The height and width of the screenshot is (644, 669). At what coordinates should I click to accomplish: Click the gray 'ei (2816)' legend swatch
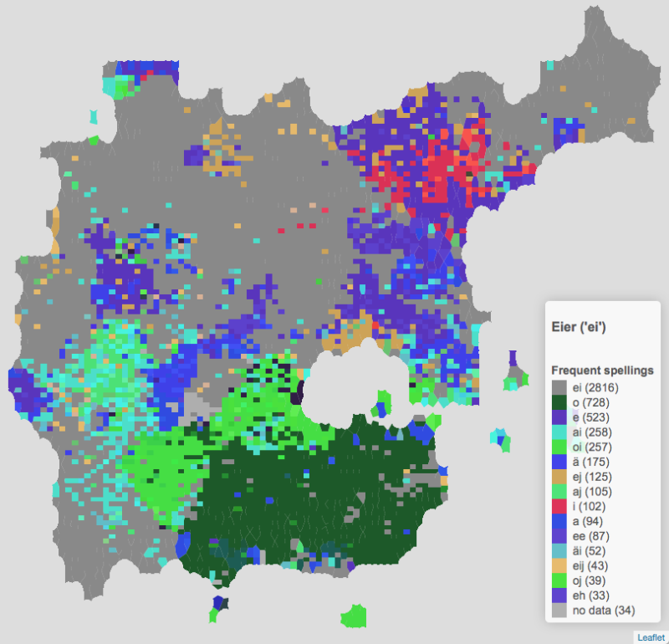click(x=559, y=387)
